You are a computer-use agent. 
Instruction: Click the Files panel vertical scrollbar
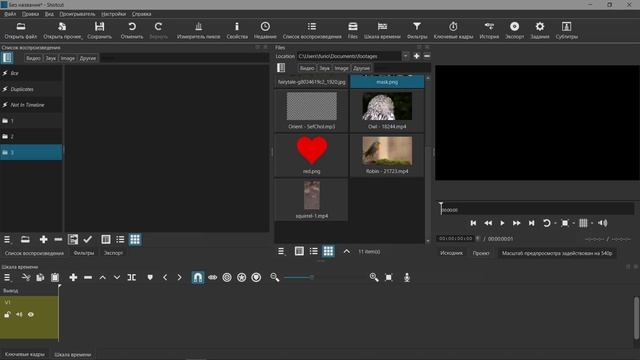[x=428, y=159]
